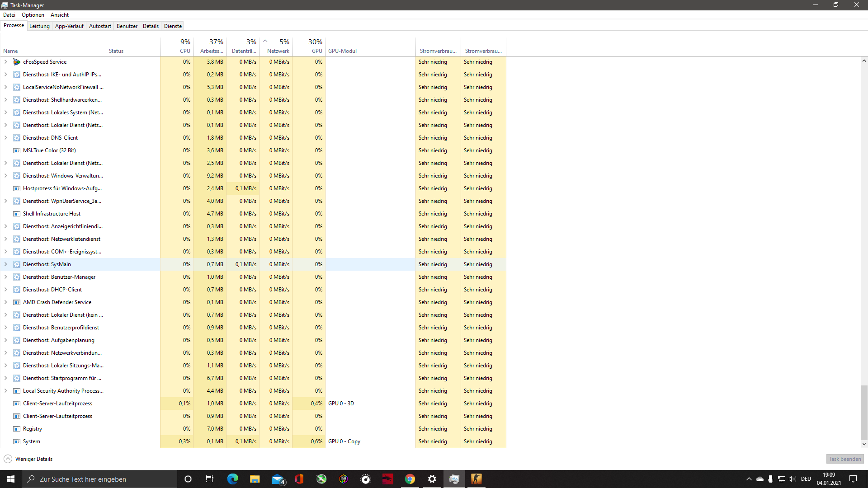
Task: Switch to the Leistung tab
Action: 39,26
